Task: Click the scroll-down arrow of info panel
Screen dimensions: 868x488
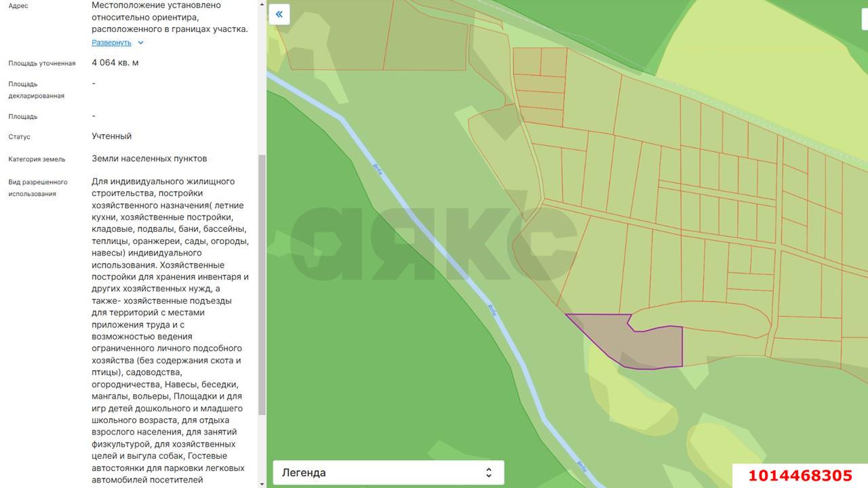Action: tap(262, 484)
